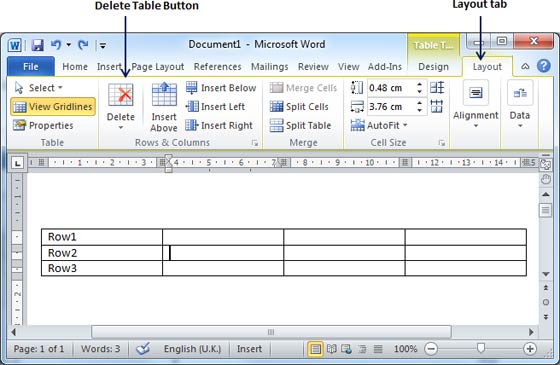Switch to Outline view

tap(362, 349)
